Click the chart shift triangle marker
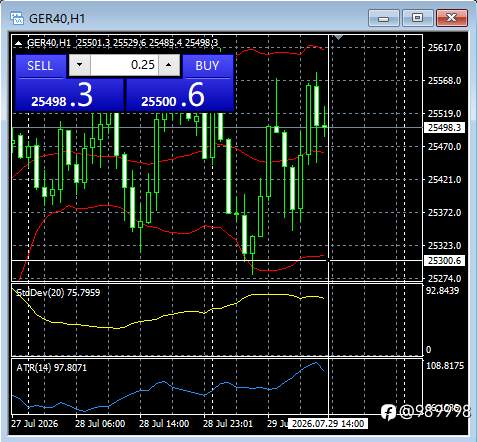Screen dimensions: 477x442 [338, 37]
